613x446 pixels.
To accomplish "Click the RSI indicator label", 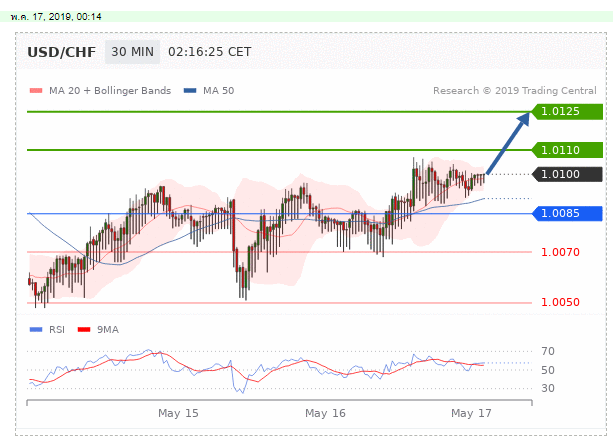I will coord(57,330).
